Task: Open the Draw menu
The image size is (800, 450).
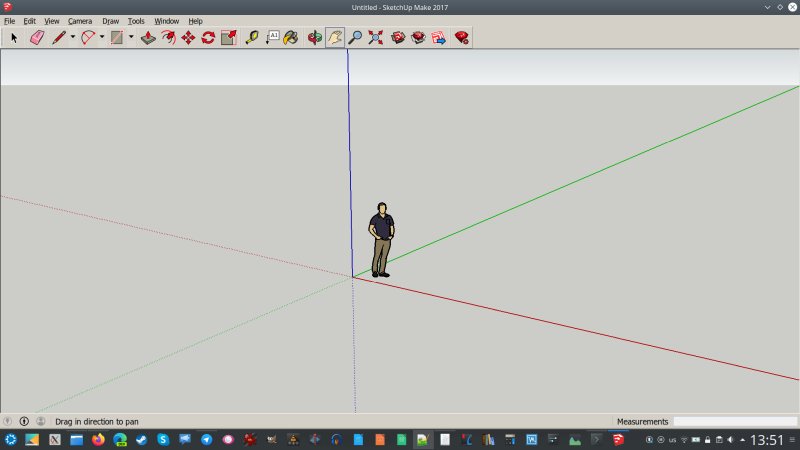Action: point(110,21)
